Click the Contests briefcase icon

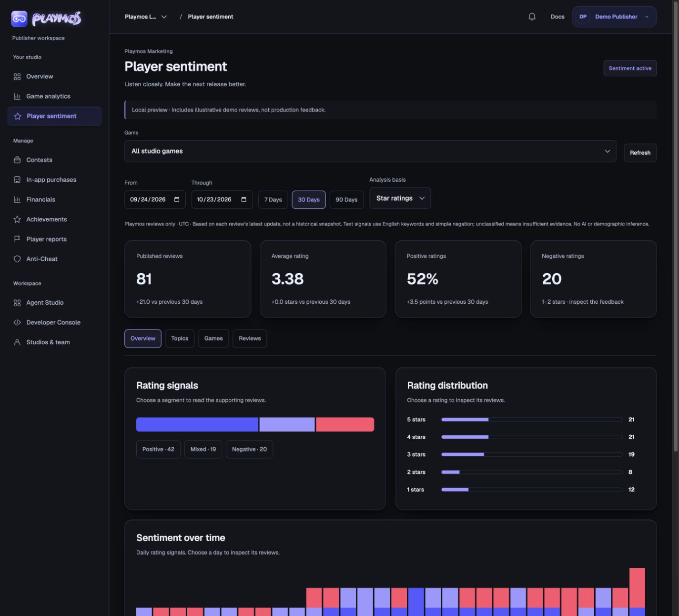(17, 160)
